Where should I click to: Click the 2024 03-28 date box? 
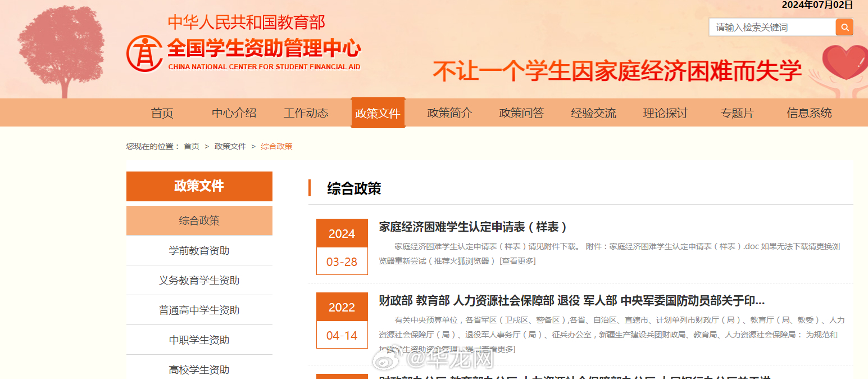342,247
